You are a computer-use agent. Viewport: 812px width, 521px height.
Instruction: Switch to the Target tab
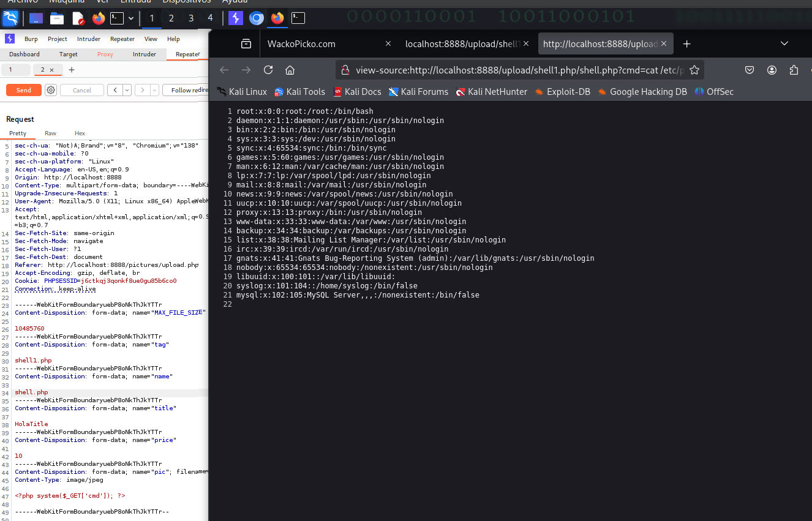pos(69,54)
